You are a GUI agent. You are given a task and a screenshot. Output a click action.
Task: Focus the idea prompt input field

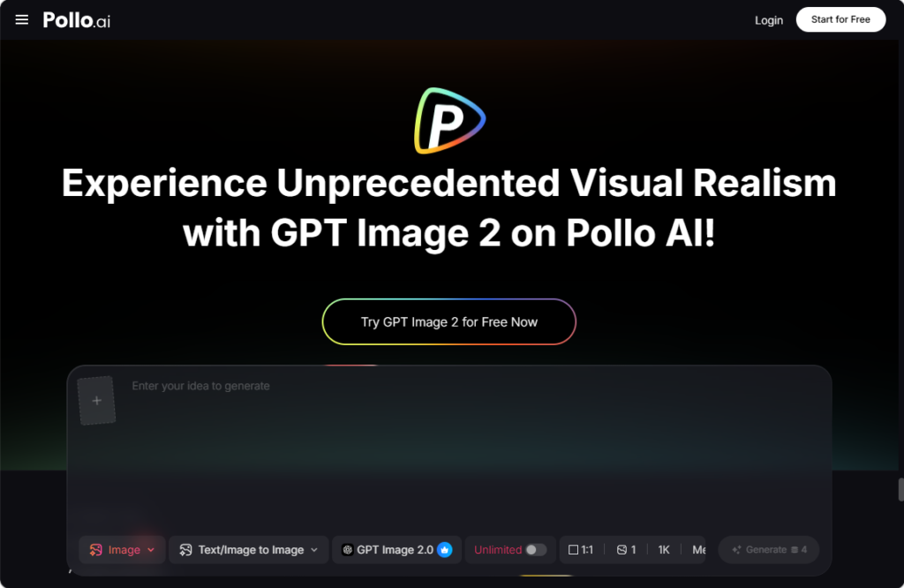pyautogui.click(x=473, y=386)
